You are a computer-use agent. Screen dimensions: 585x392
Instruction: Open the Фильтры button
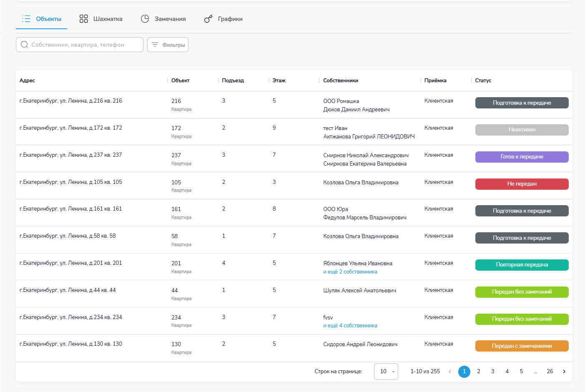click(168, 45)
